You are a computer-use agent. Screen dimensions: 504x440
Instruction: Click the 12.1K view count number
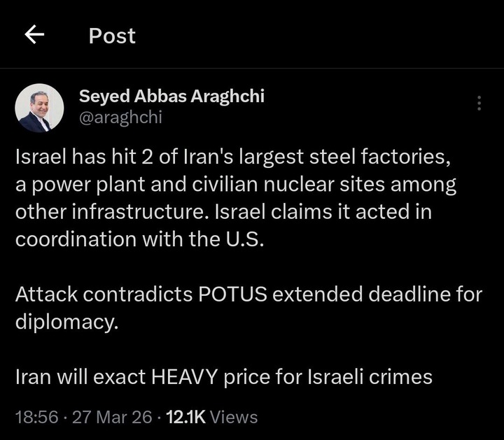click(184, 418)
